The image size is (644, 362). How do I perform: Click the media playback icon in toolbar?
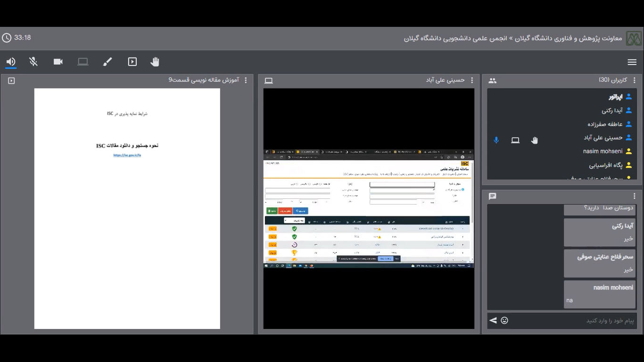[x=132, y=62]
